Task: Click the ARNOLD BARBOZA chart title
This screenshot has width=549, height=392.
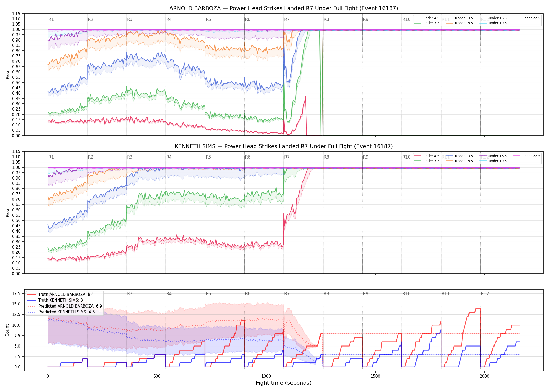Action: pos(284,8)
